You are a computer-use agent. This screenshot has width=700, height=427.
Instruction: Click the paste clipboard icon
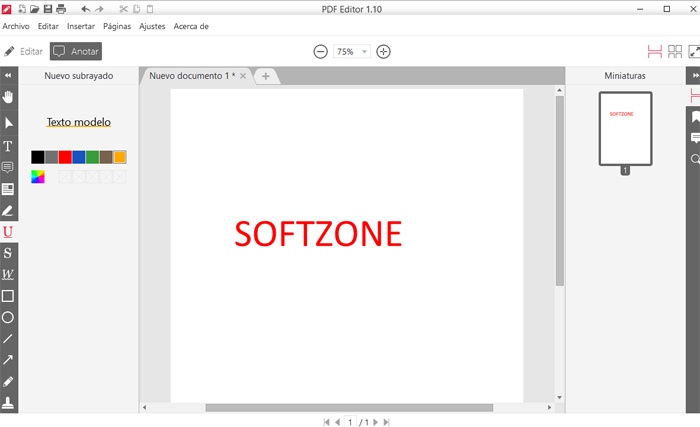[150, 9]
